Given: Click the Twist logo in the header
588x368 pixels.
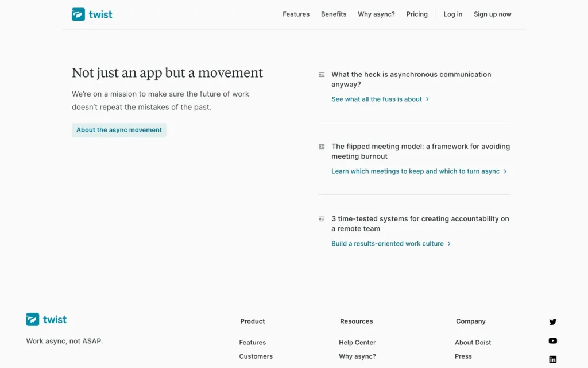Looking at the screenshot, I should [92, 14].
